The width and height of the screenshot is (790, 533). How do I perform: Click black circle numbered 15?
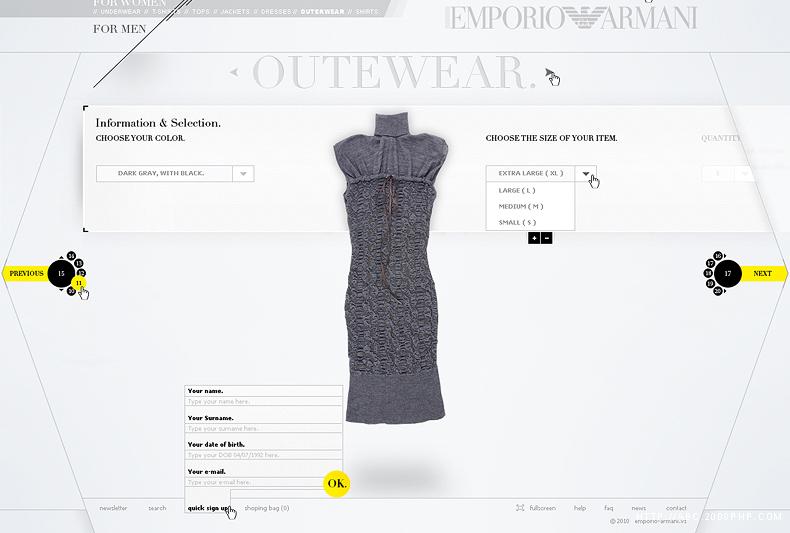click(x=61, y=274)
